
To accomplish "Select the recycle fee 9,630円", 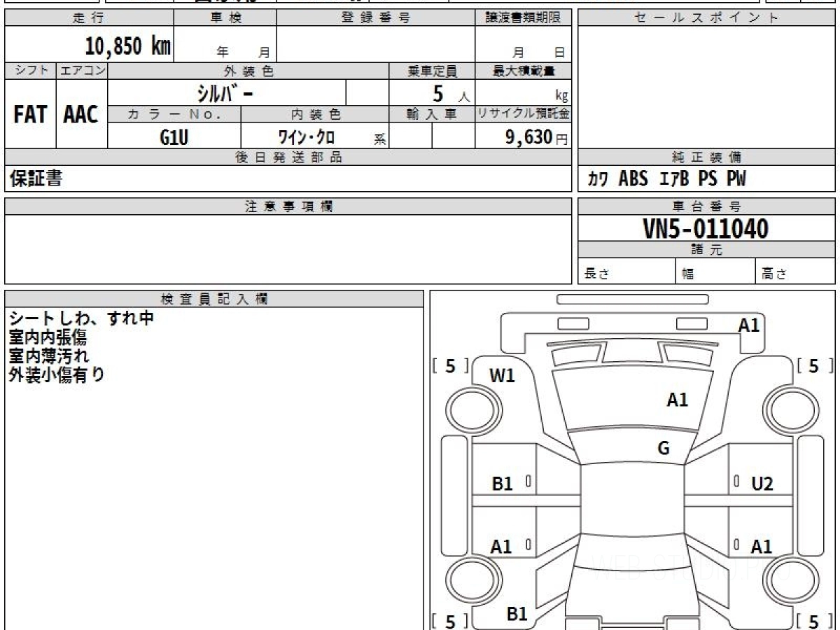I will 537,137.
